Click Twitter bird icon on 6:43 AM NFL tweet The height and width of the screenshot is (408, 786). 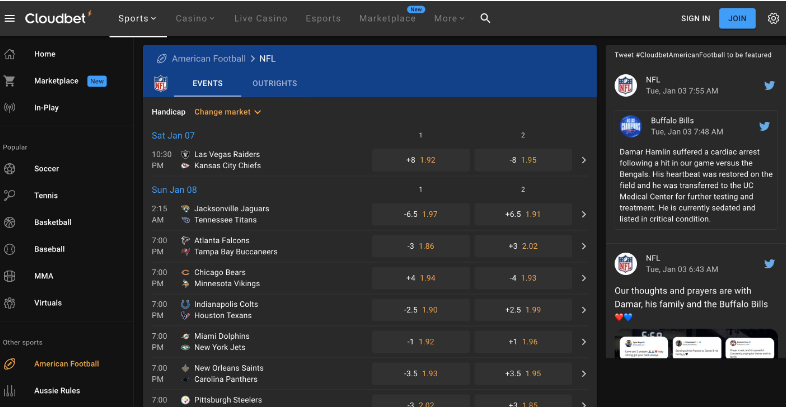[769, 264]
